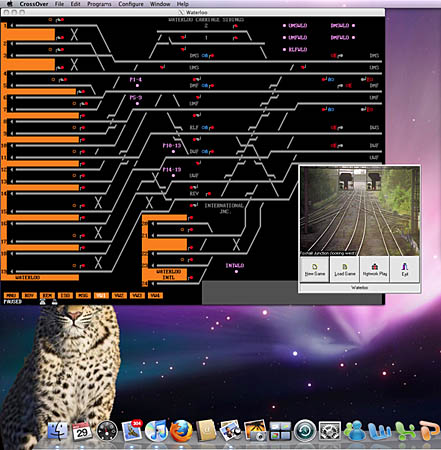Open the Apple menu
This screenshot has width=441, height=450.
[x=10, y=4]
